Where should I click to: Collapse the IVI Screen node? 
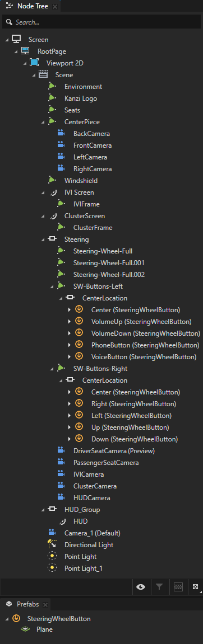coord(43,192)
